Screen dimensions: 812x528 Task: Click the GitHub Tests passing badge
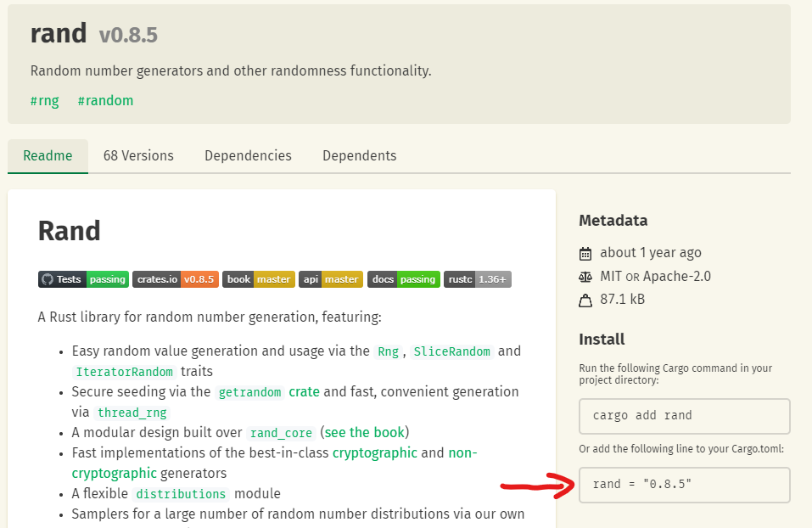82,278
